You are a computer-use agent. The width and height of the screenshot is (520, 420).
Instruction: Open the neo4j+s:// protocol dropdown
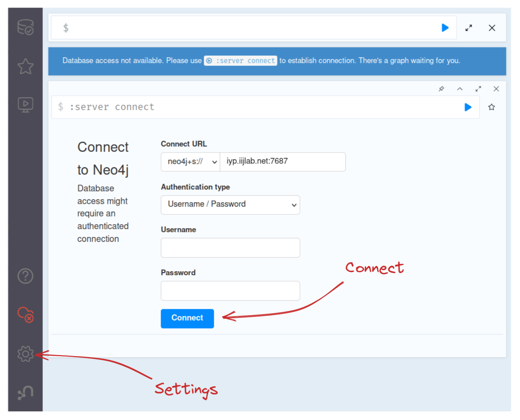pos(191,162)
